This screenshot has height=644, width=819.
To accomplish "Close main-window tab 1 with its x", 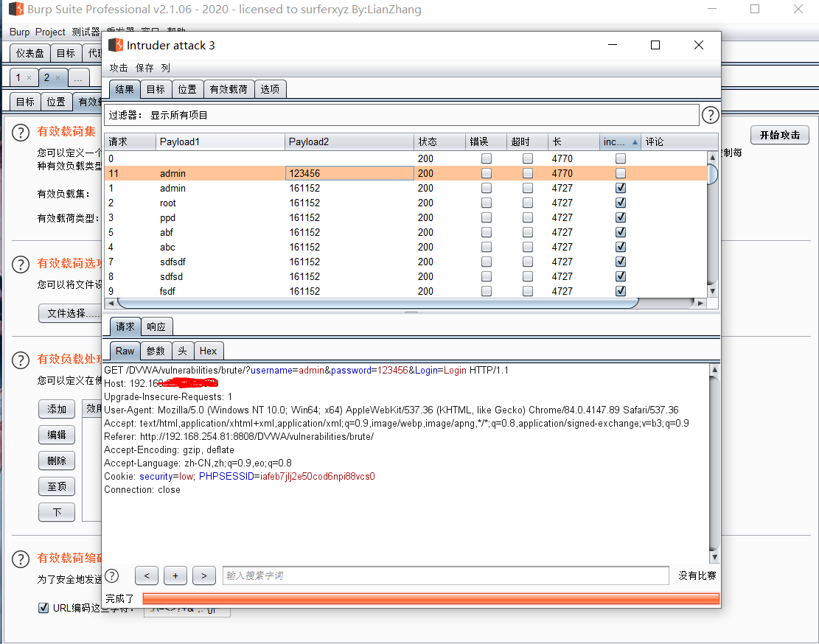I will (x=29, y=78).
